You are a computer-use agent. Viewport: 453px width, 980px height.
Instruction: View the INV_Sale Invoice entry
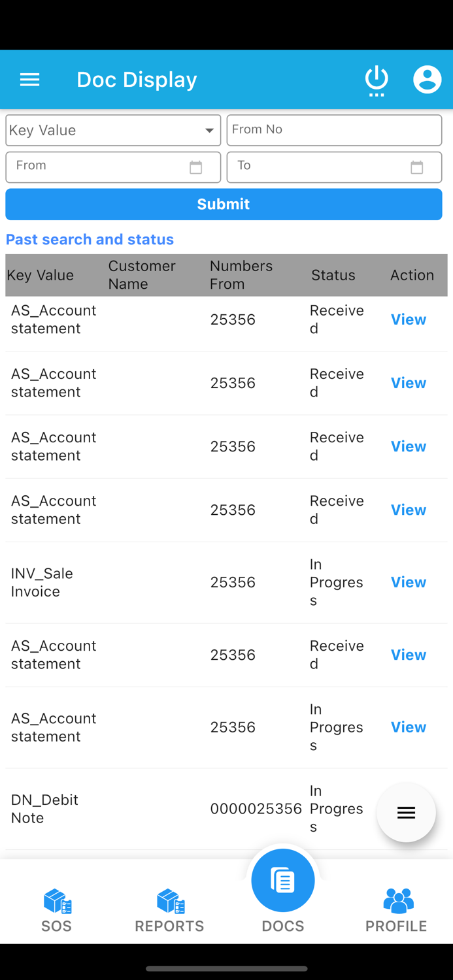click(408, 581)
